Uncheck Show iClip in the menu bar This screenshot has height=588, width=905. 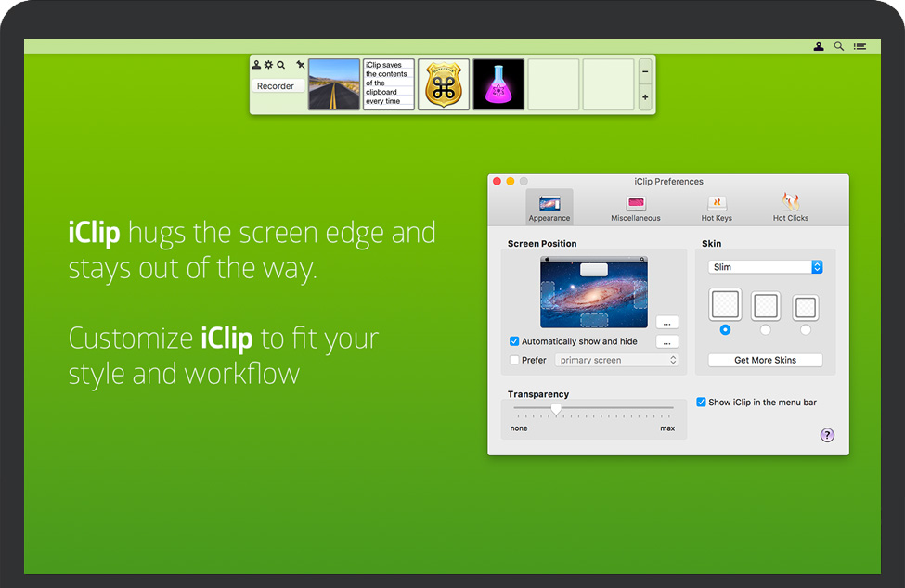pos(702,402)
